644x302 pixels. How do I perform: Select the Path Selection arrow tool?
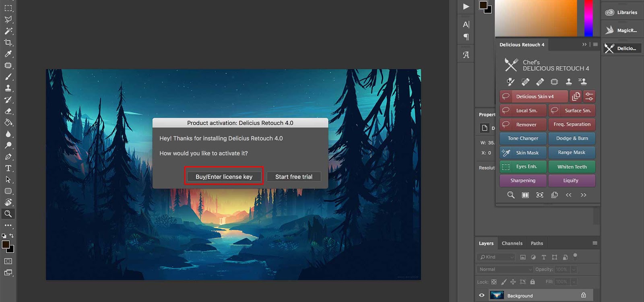click(x=8, y=180)
